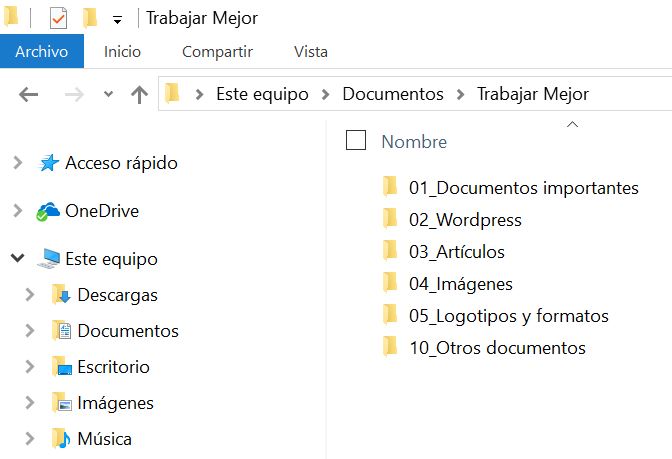Expand the Acceso rápido tree node

18,163
